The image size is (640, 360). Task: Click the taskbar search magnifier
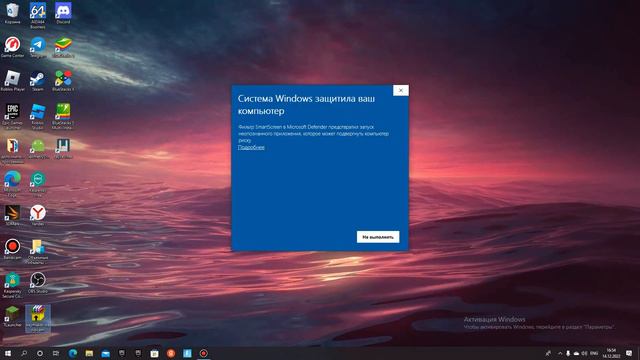[x=24, y=353]
